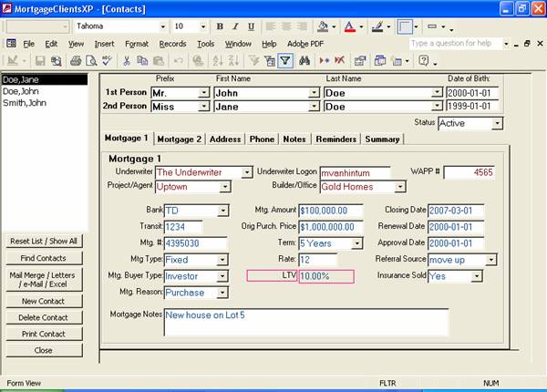Click the Find Contacts button
This screenshot has height=392, width=547.
click(44, 258)
